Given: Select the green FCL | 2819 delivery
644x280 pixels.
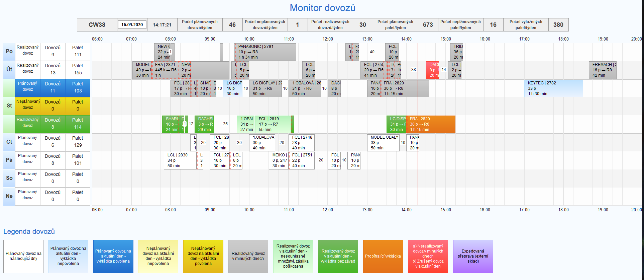Looking at the screenshot, I should click(273, 124).
